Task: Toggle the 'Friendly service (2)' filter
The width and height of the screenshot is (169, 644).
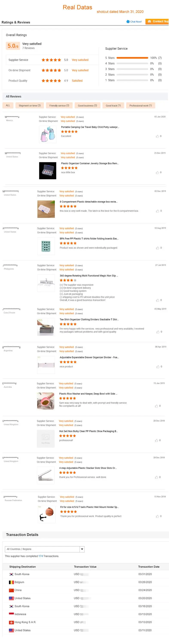Action: [59, 105]
